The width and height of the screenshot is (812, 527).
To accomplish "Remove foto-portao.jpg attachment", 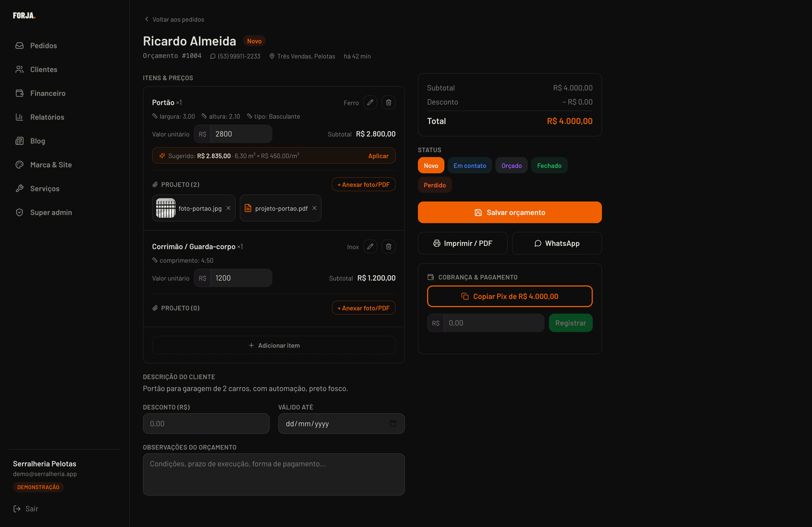I will tap(229, 208).
